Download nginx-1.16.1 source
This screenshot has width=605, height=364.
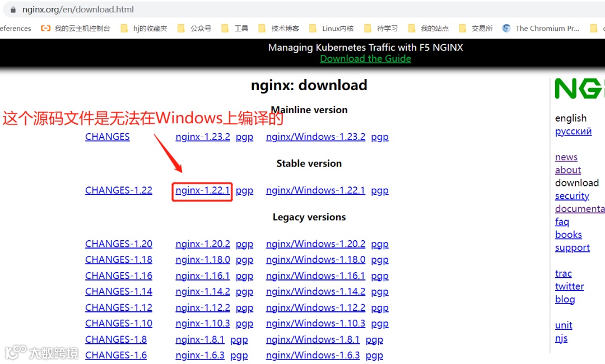coord(203,276)
